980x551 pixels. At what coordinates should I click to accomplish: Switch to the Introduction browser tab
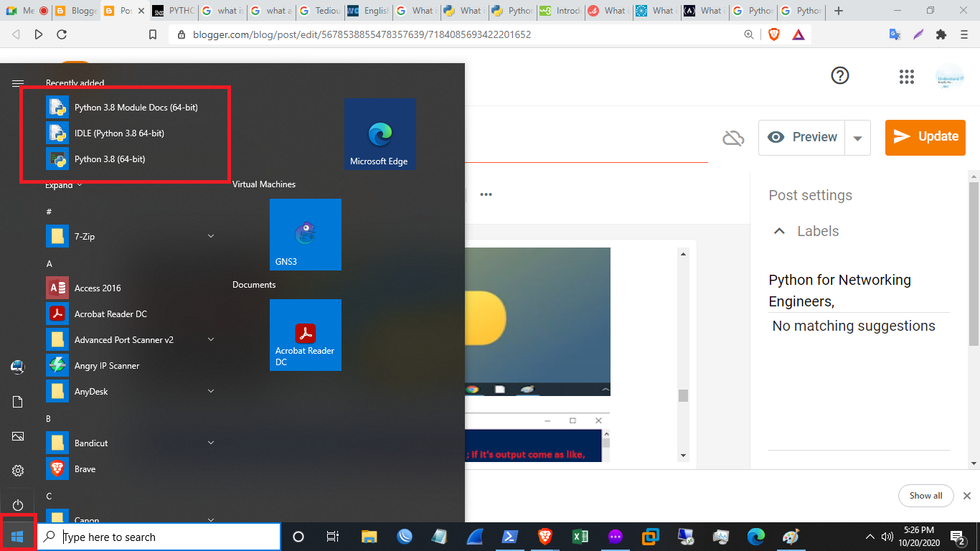point(561,11)
